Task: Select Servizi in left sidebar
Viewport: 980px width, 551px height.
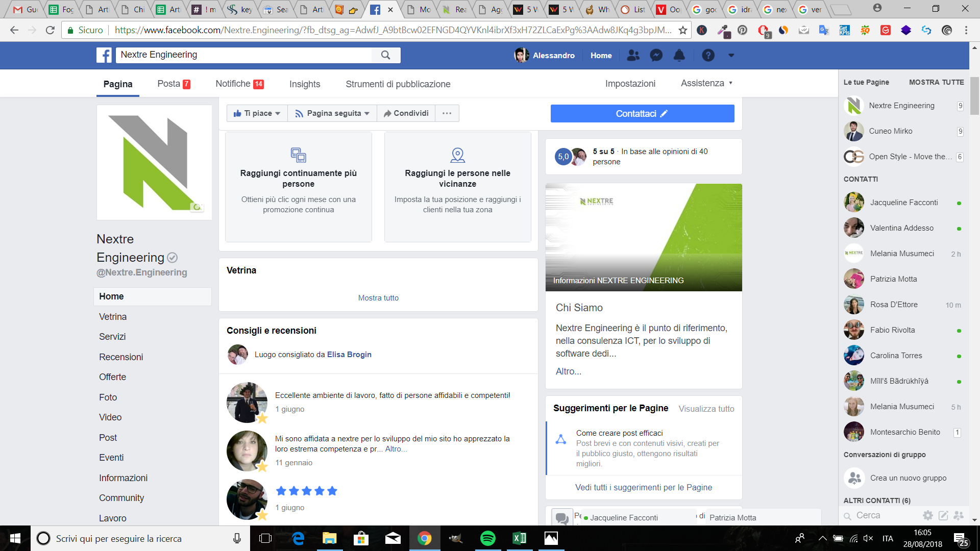Action: (112, 337)
